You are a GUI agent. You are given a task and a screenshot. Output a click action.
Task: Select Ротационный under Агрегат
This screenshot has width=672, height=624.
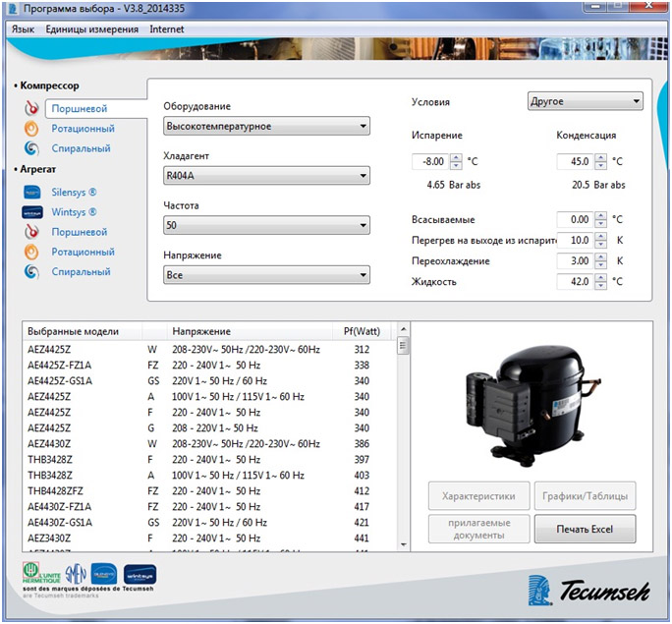pyautogui.click(x=84, y=252)
